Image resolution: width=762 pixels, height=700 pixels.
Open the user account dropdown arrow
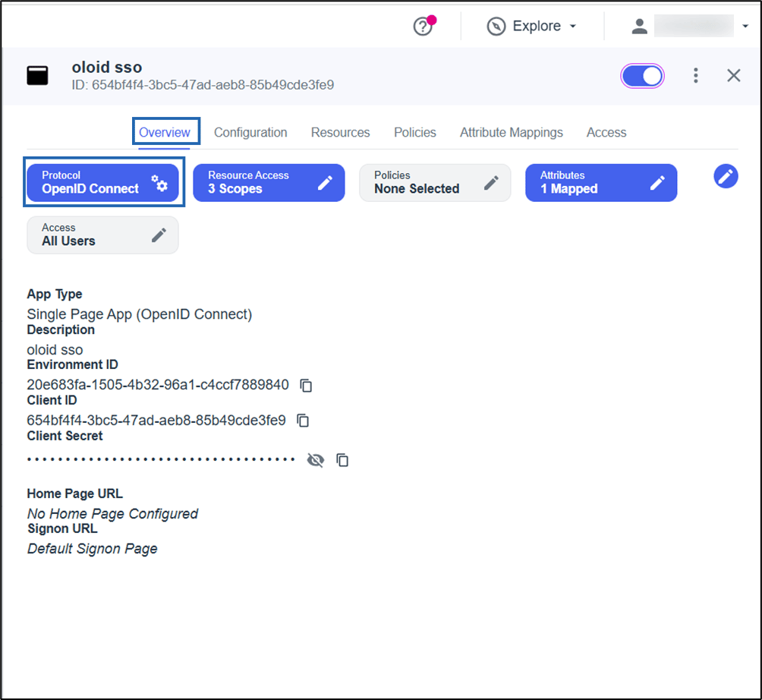(x=745, y=27)
